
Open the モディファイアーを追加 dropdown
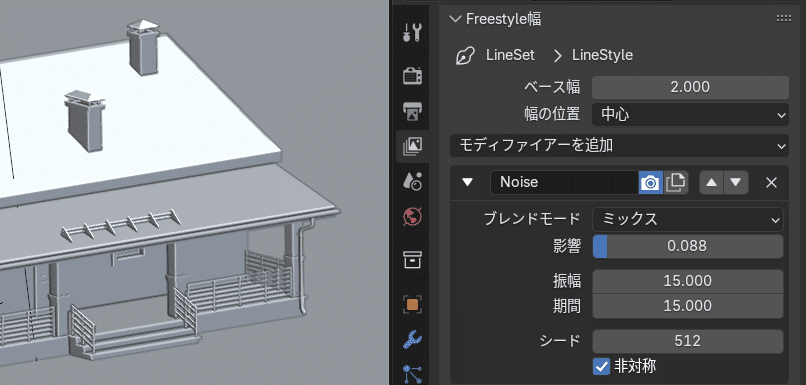[x=619, y=145]
